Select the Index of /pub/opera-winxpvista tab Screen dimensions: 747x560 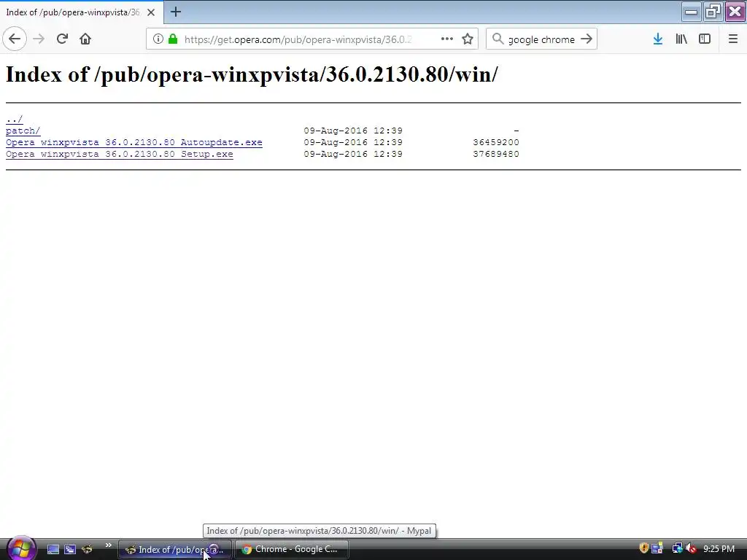(x=81, y=12)
